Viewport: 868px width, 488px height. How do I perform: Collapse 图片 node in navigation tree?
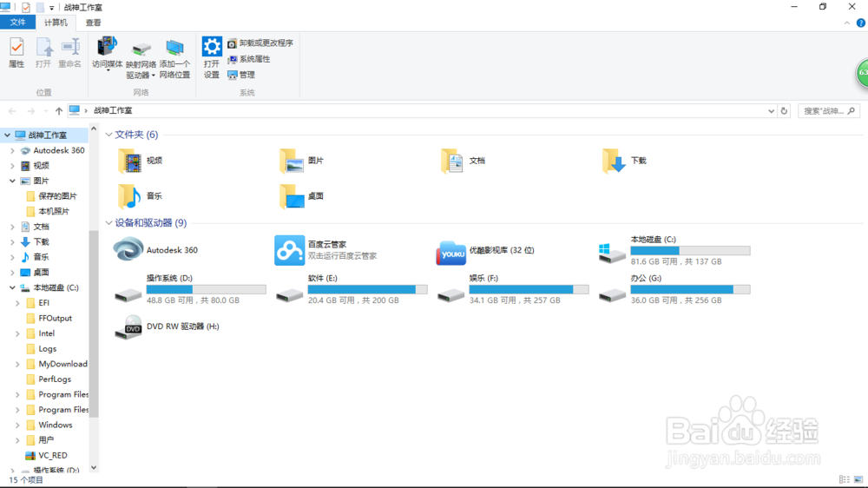[12, 181]
